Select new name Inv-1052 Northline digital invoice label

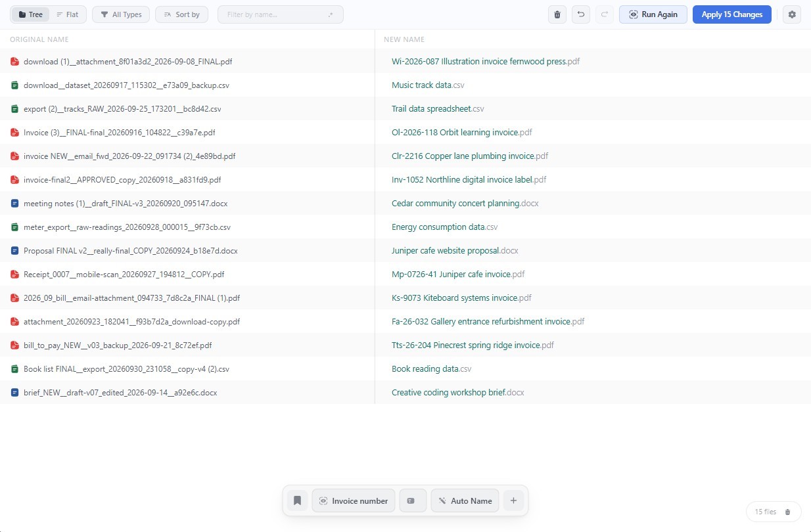pos(469,180)
